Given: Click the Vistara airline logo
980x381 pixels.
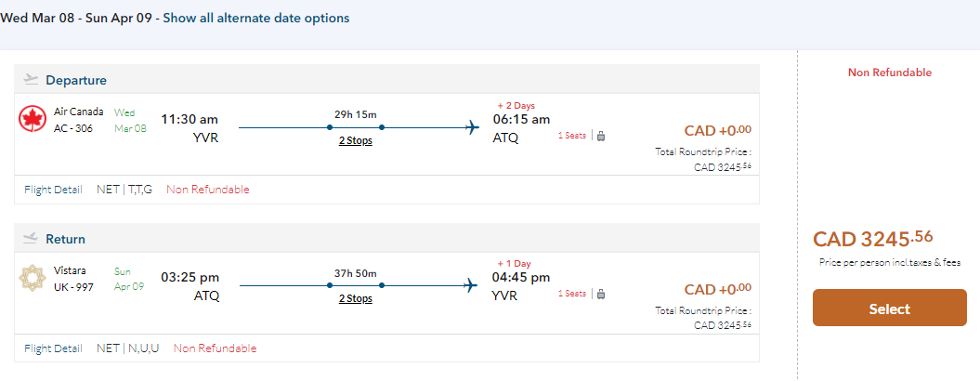Looking at the screenshot, I should pyautogui.click(x=33, y=279).
